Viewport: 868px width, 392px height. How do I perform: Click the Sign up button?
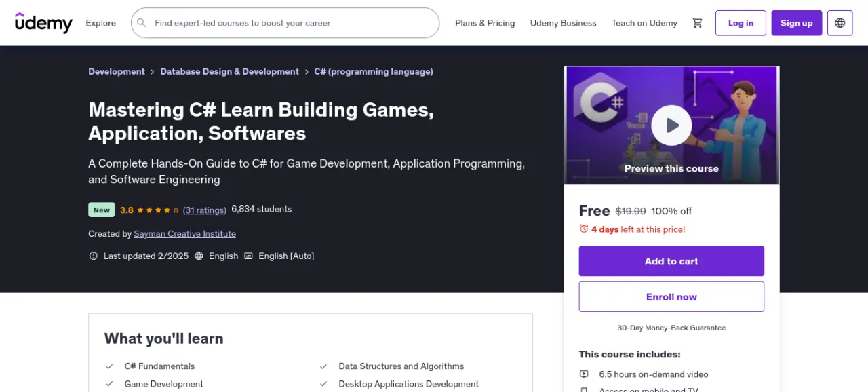[796, 23]
